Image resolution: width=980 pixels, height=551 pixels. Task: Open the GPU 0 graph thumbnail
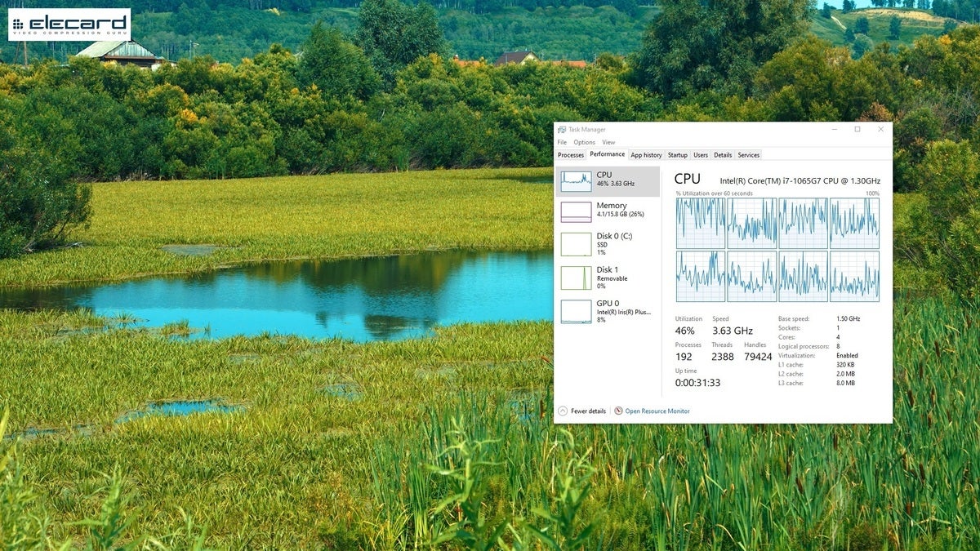pyautogui.click(x=576, y=311)
